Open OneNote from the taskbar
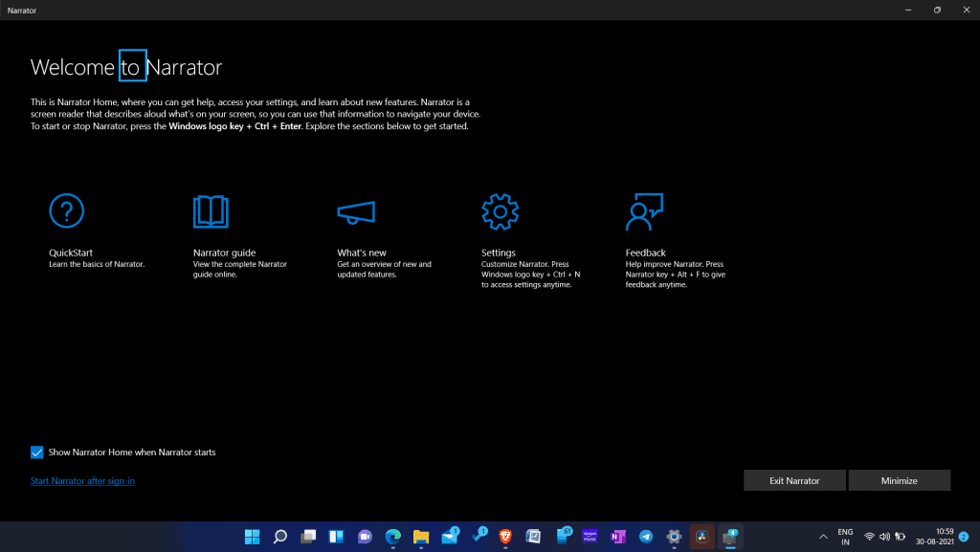Image resolution: width=980 pixels, height=552 pixels. coord(618,537)
